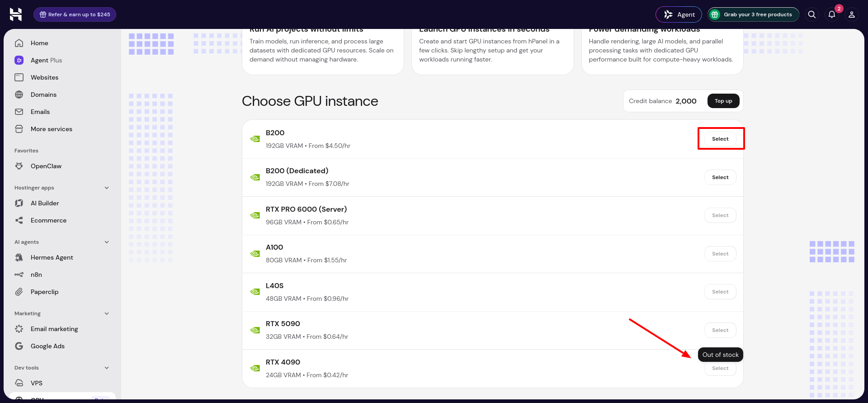Open the user profile icon
Viewport: 868px width, 403px height.
click(x=852, y=14)
